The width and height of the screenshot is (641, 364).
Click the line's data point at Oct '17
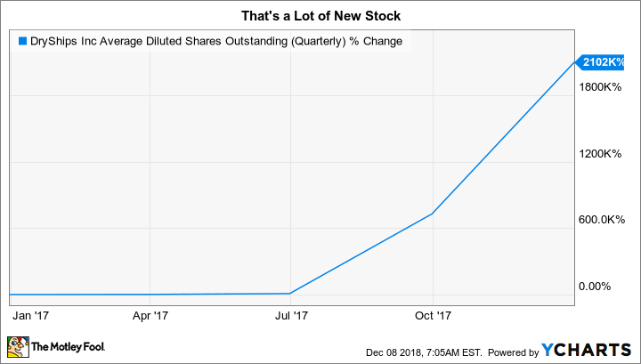[432, 214]
